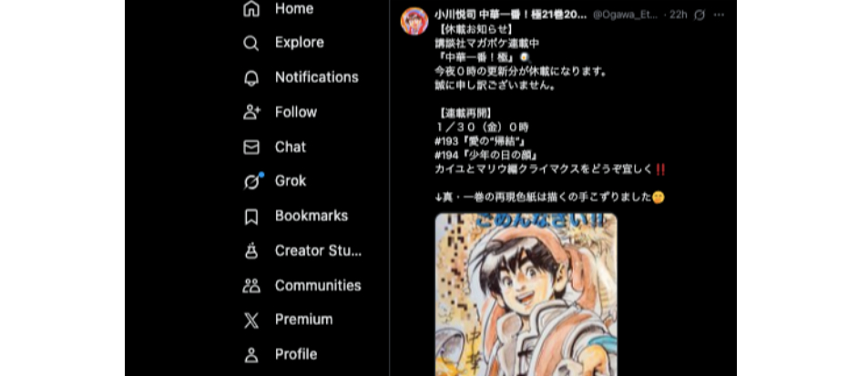This screenshot has height=376, width=868.
Task: Click the Grok icon beside post timestamp
Action: [x=700, y=15]
